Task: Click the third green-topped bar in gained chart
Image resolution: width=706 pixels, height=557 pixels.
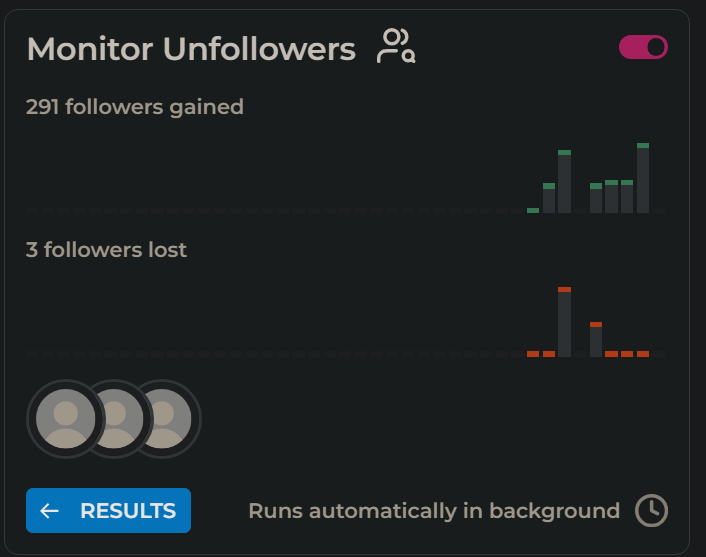Action: click(565, 181)
